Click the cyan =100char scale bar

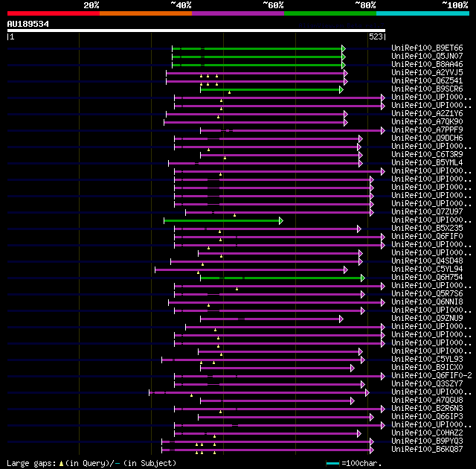click(332, 463)
